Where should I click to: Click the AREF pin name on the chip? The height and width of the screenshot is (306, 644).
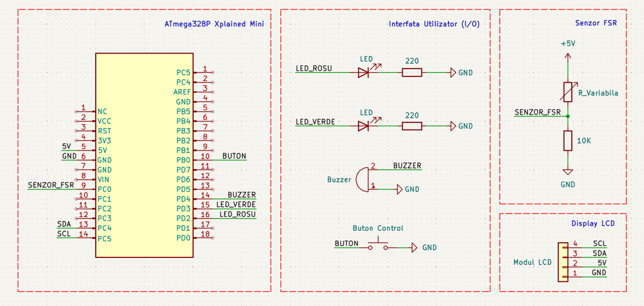click(182, 92)
